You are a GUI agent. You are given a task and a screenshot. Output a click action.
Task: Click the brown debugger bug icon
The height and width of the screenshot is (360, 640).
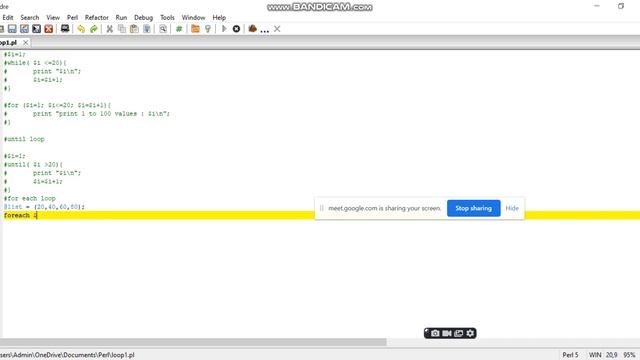(253, 29)
